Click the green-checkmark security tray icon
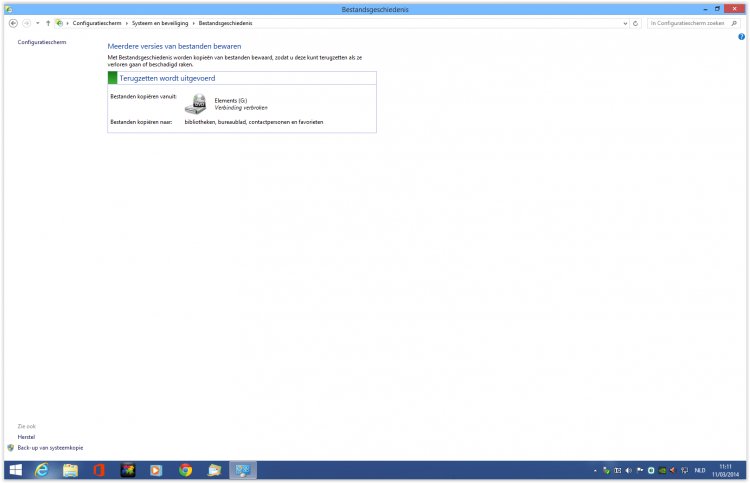Viewport: 750px width, 483px height. (x=607, y=471)
